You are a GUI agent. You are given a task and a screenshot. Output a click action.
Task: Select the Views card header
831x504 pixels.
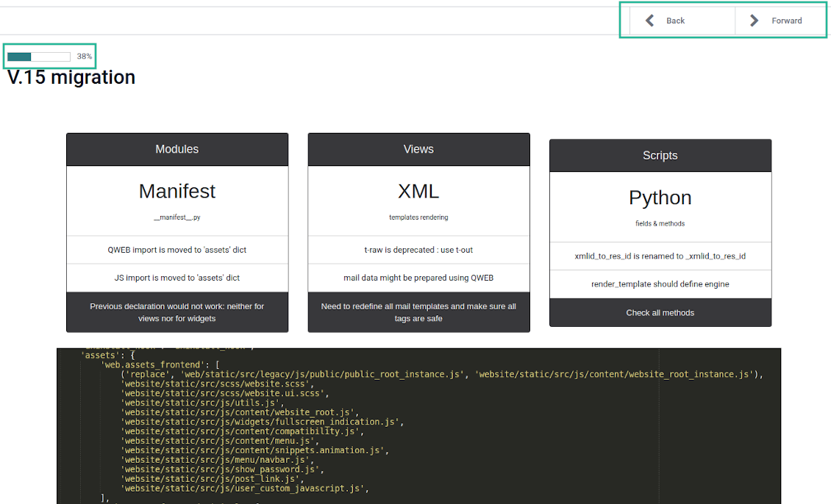(418, 149)
